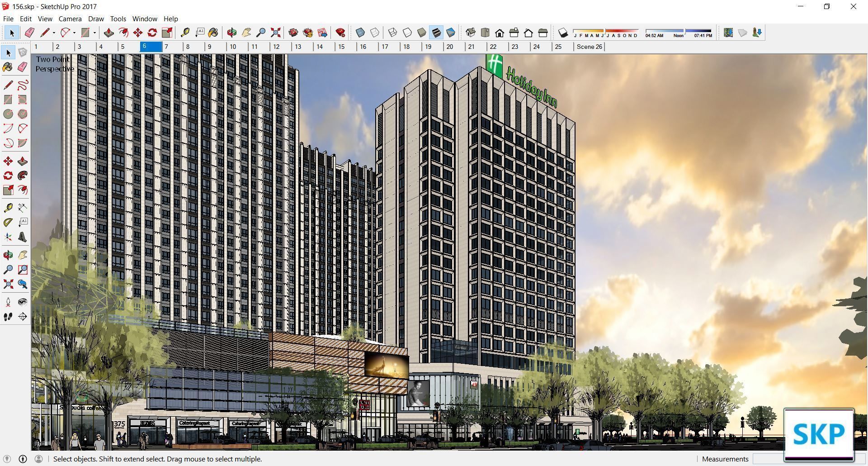Select the Look Around eye tool

click(x=23, y=302)
